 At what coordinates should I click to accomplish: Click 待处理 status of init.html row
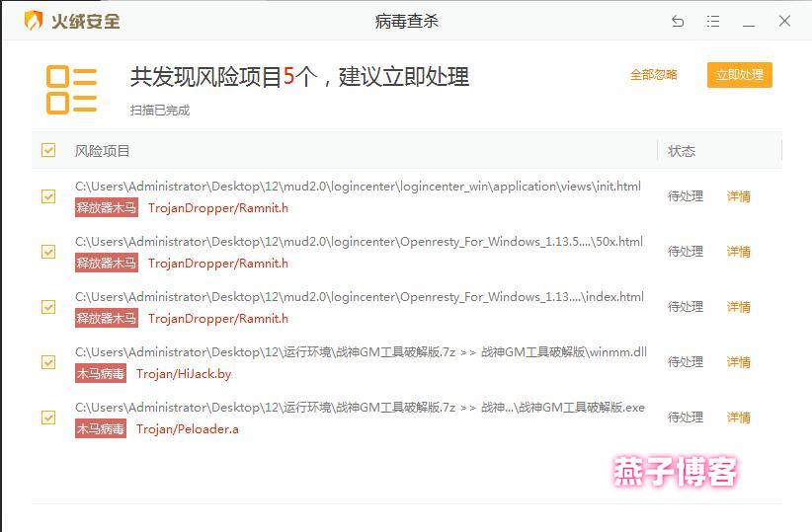pyautogui.click(x=686, y=196)
